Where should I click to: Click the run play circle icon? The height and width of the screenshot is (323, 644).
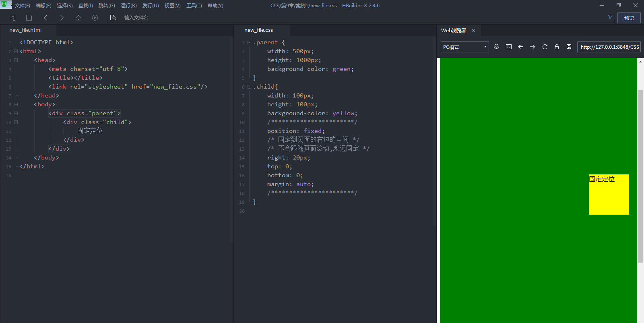pyautogui.click(x=95, y=18)
